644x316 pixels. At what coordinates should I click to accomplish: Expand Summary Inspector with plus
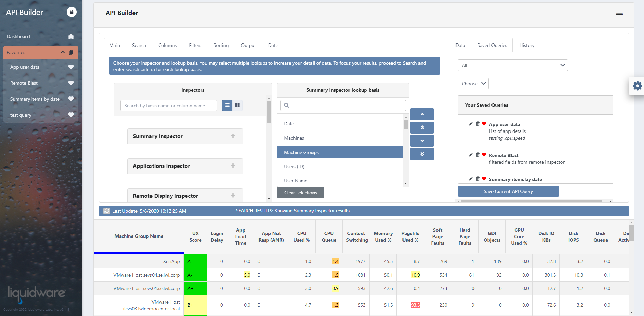point(233,136)
